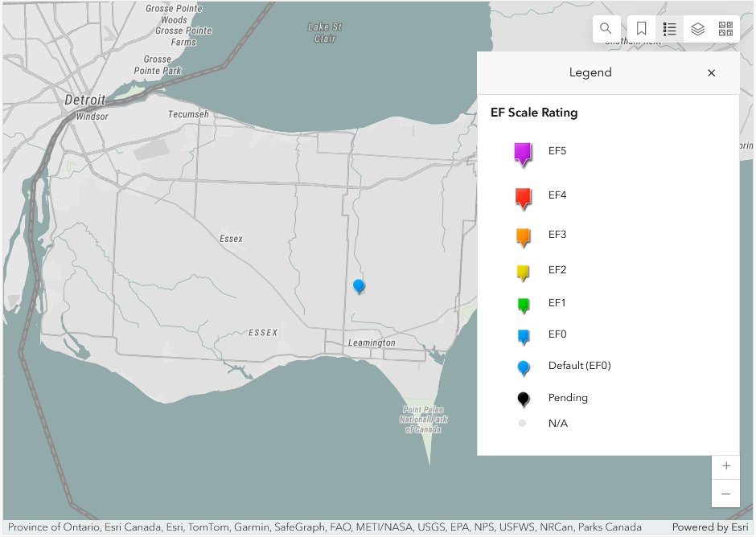Click the Legend panel title
This screenshot has height=537, width=756.
coord(590,72)
